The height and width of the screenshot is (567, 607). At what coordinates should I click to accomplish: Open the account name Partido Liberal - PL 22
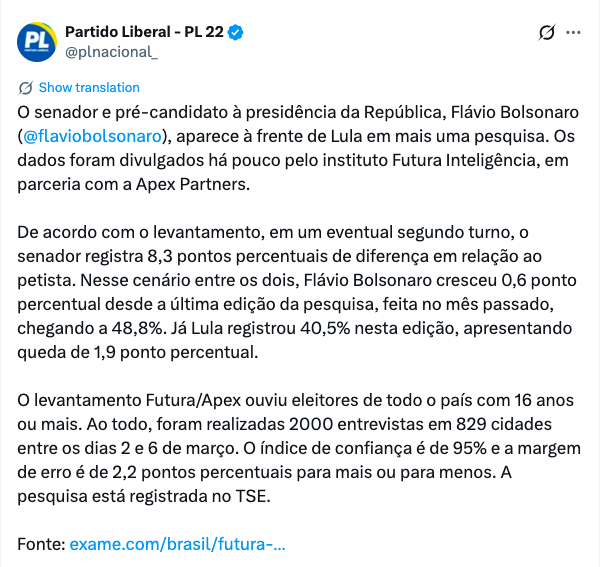[144, 32]
